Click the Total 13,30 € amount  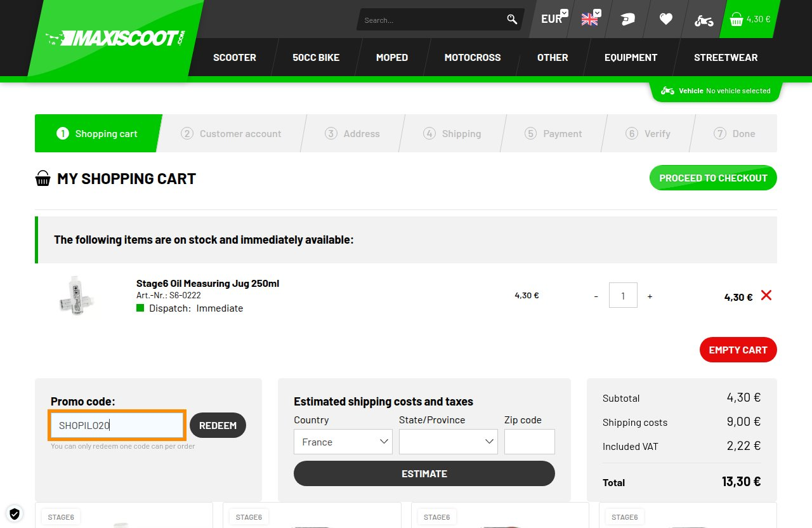click(742, 482)
